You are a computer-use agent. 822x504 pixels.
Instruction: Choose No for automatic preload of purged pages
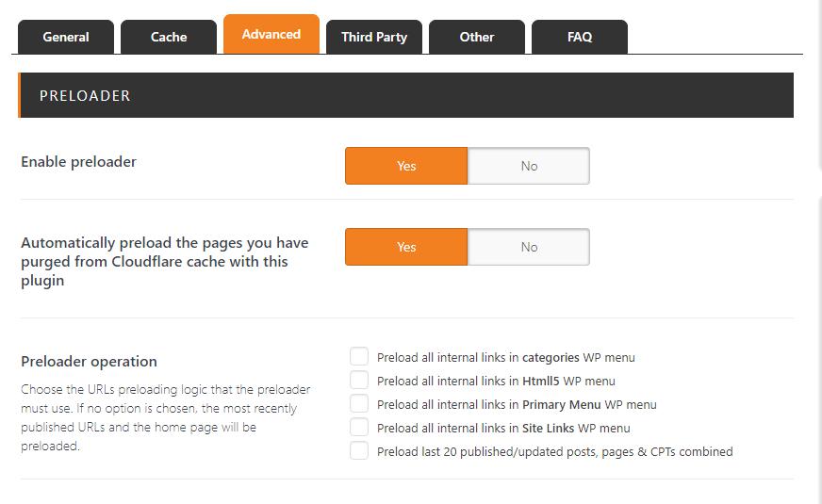(x=529, y=247)
